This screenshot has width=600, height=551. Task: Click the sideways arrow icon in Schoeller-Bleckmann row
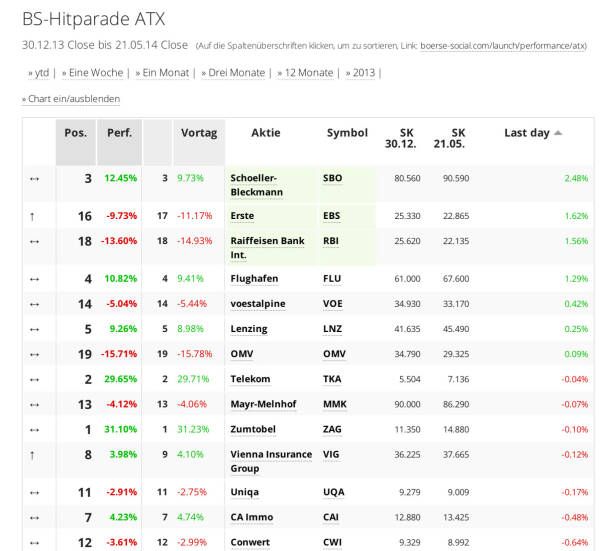point(34,178)
